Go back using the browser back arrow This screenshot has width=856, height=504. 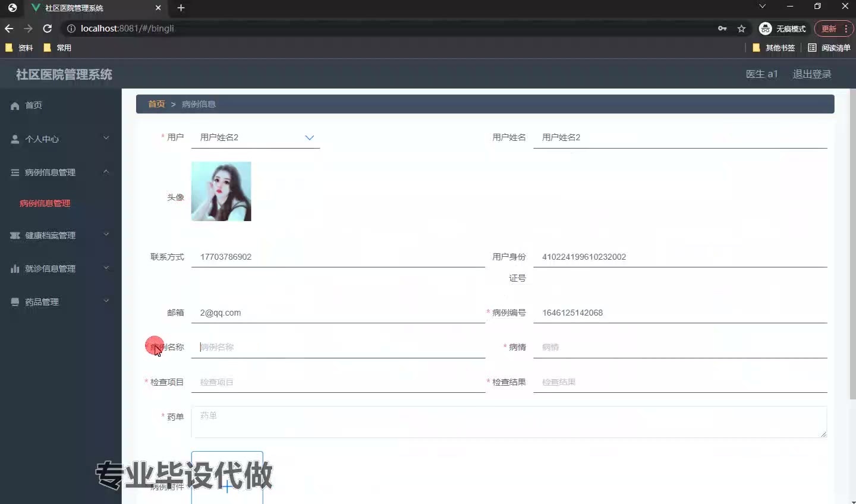[x=9, y=29]
